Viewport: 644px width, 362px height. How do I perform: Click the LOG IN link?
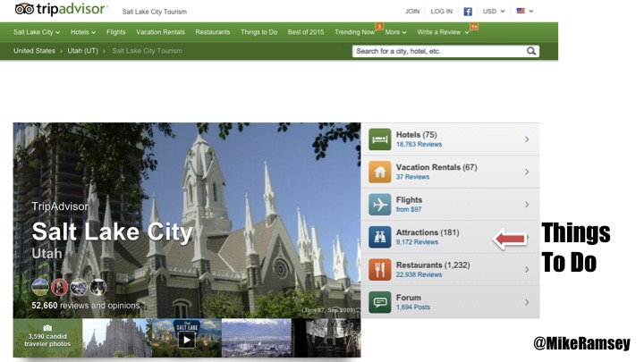(x=442, y=12)
